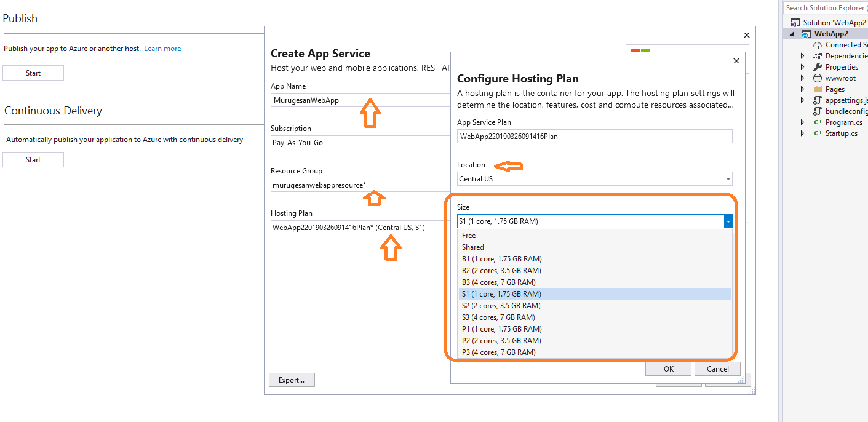Open the Learn more link
The height and width of the screenshot is (422, 868).
(162, 48)
